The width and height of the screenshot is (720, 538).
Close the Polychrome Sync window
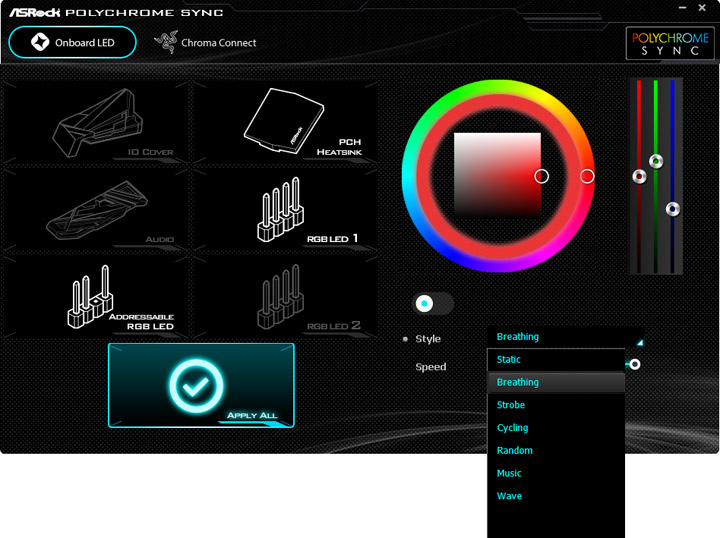coord(702,7)
